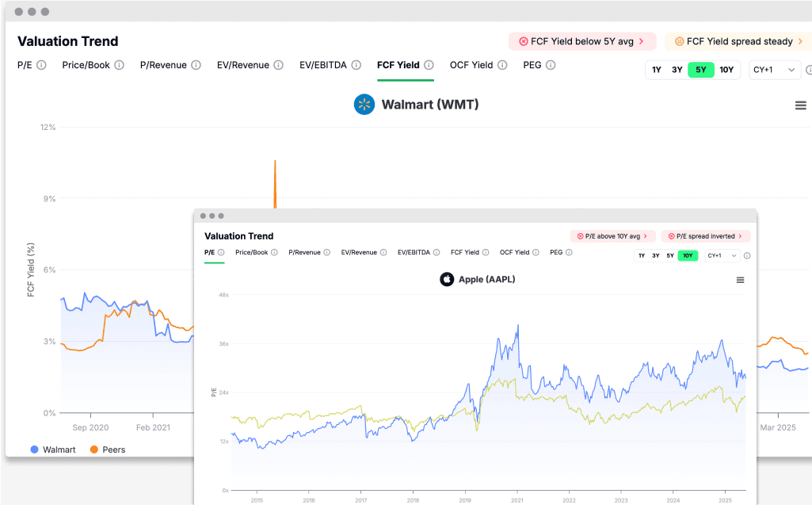The width and height of the screenshot is (812, 505).
Task: Switch to PEG tab in Walmart window
Action: coord(532,65)
